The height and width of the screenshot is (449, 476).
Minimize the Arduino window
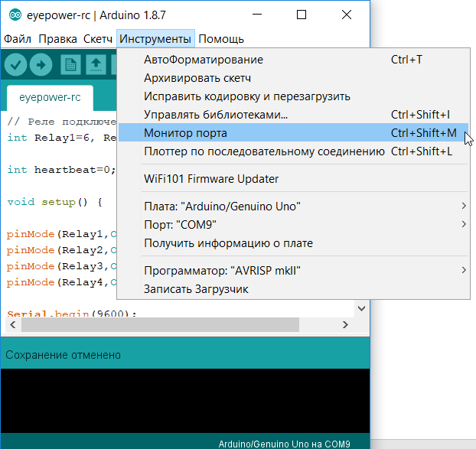tap(257, 15)
